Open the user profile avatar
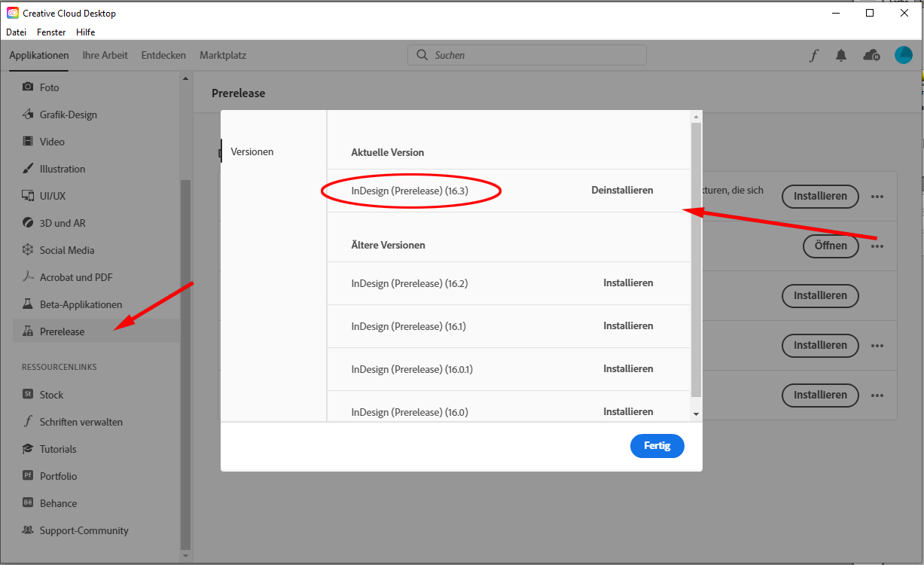 903,55
